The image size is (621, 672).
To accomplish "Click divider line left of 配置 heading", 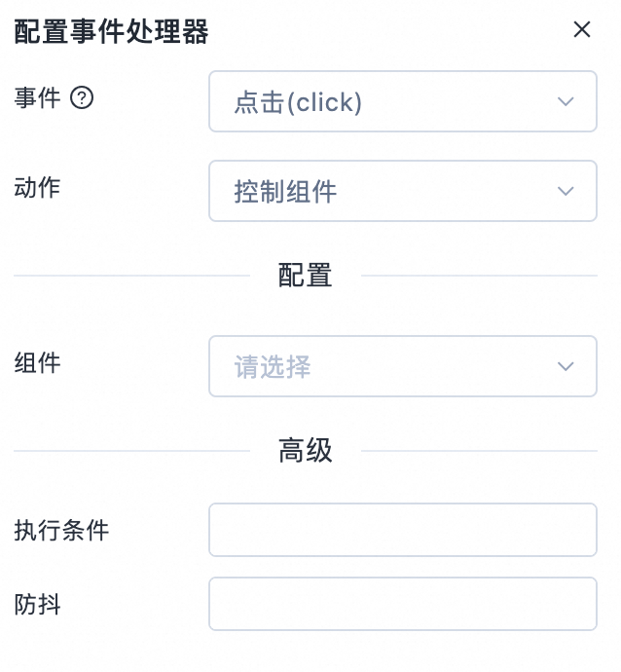I will click(x=132, y=276).
